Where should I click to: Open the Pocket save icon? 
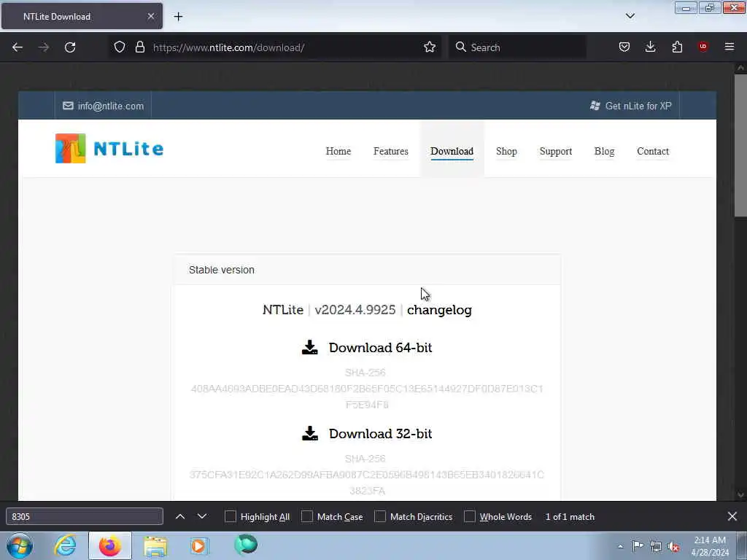[x=624, y=47]
